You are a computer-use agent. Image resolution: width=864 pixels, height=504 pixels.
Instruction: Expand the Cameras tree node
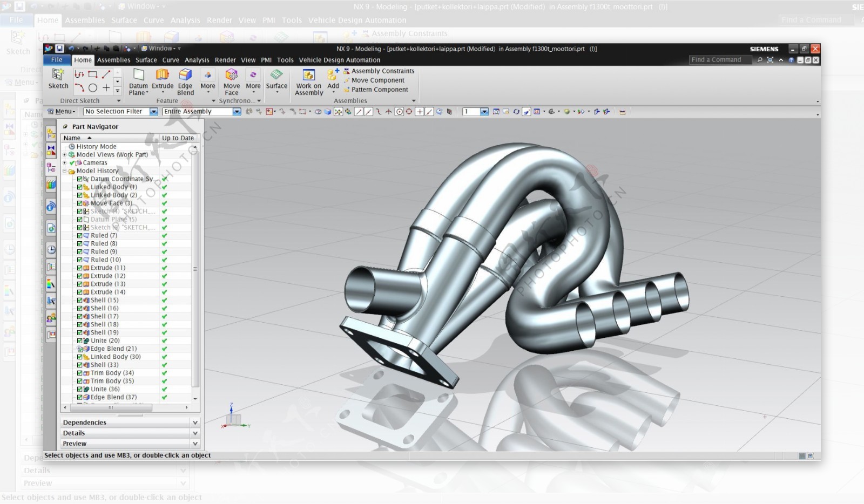(x=65, y=162)
